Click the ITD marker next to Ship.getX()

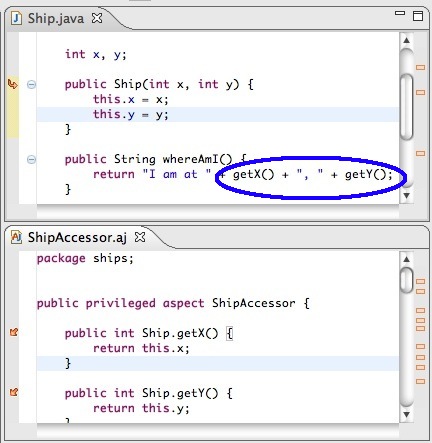click(14, 332)
